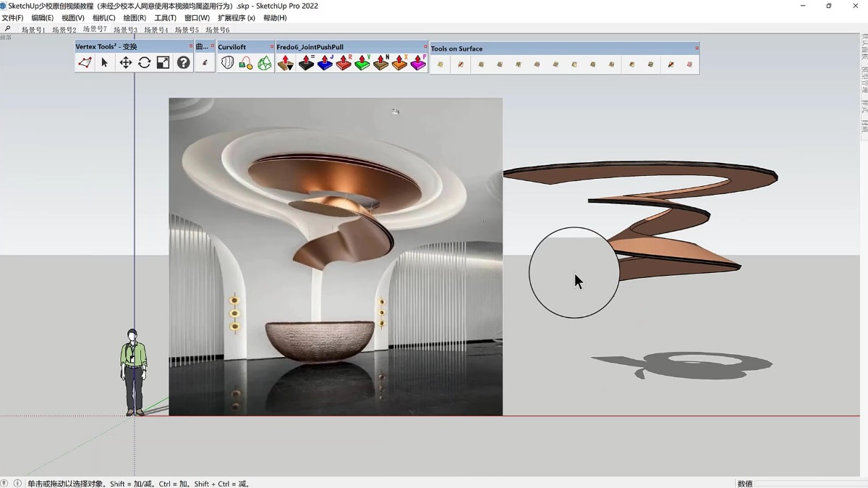Click the 数值 measurements input box
868x488 pixels.
810,483
